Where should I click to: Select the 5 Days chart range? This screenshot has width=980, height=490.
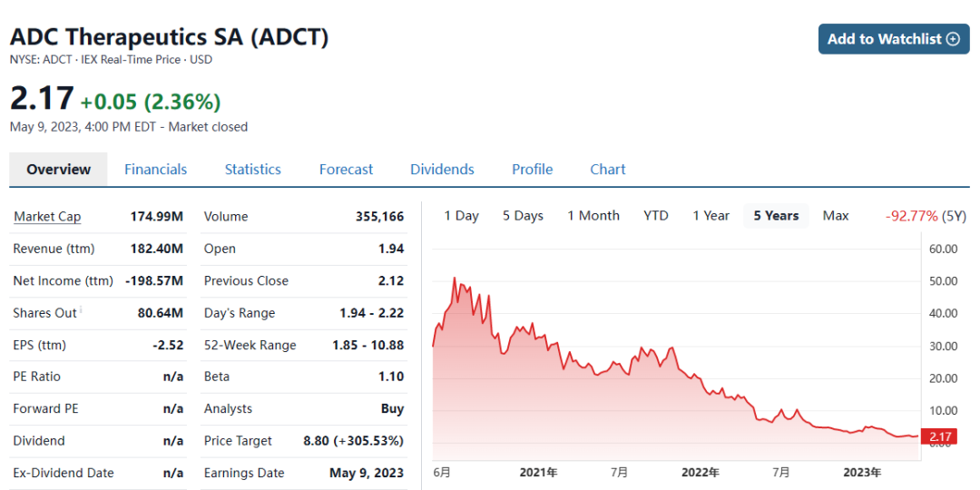[523, 216]
